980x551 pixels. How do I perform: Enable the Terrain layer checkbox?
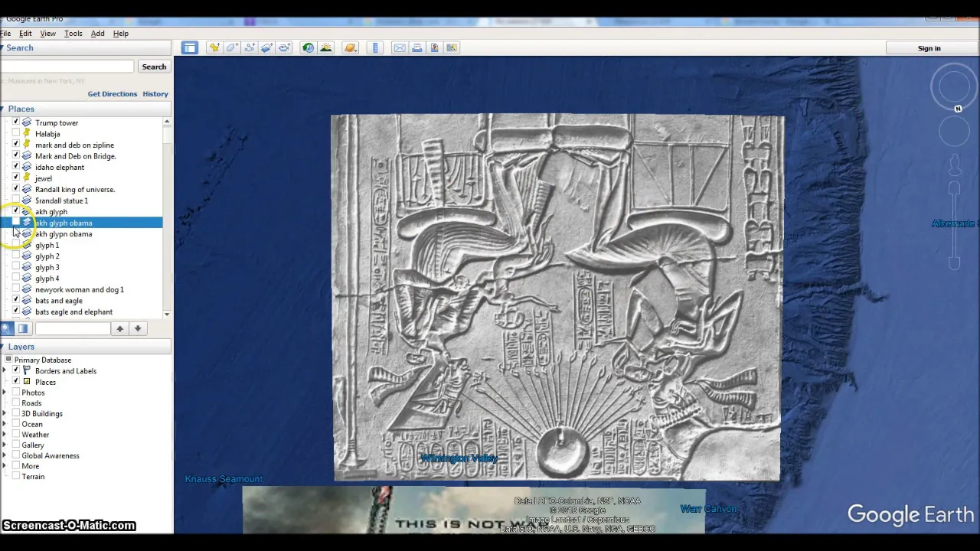(15, 476)
